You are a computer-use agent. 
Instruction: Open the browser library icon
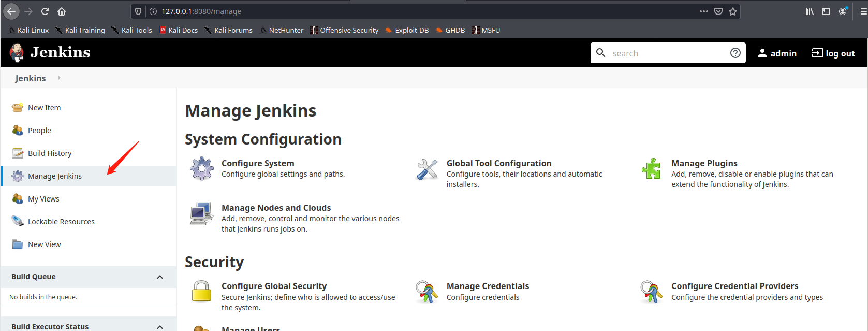point(810,11)
